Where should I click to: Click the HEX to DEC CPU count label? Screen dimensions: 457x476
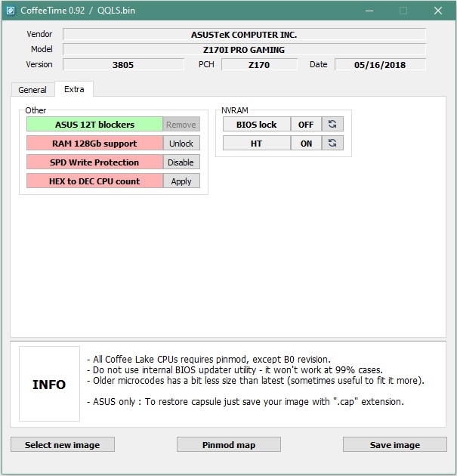coord(94,181)
